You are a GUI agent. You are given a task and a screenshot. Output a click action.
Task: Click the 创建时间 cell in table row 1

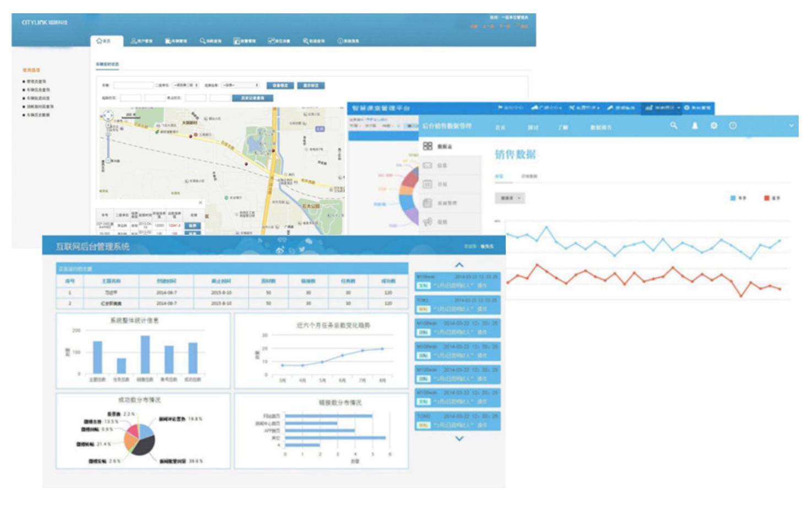[166, 293]
